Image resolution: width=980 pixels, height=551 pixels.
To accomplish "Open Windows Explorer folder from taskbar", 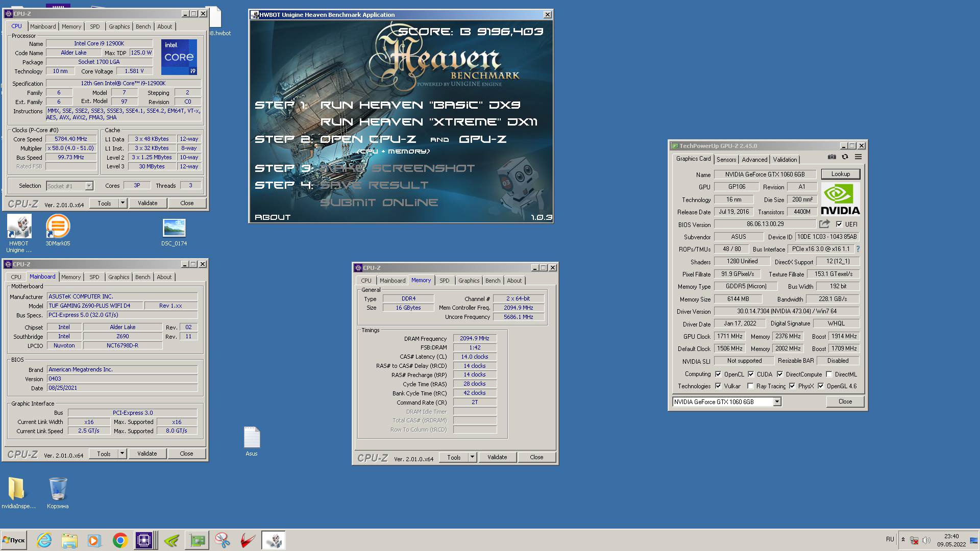I will [x=69, y=540].
